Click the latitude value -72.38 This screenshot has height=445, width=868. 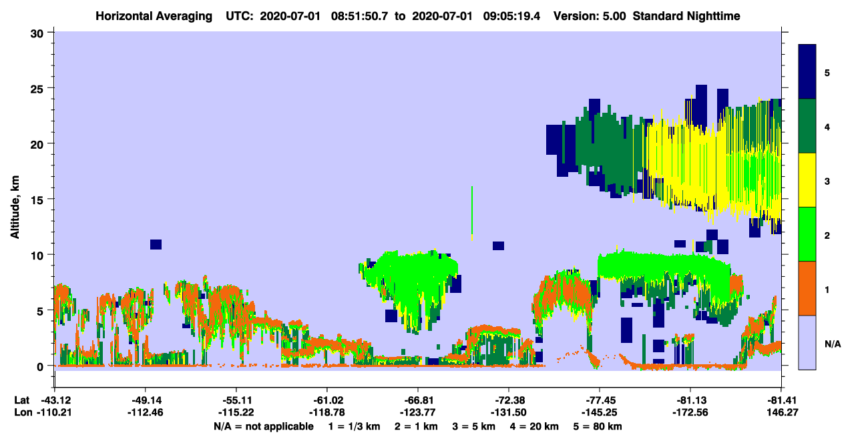pyautogui.click(x=509, y=400)
